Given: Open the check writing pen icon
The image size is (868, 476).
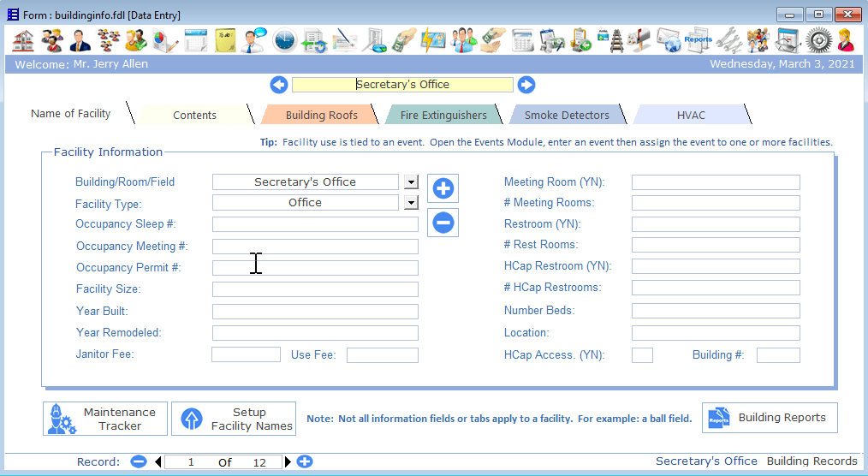Looking at the screenshot, I should pyautogui.click(x=344, y=40).
